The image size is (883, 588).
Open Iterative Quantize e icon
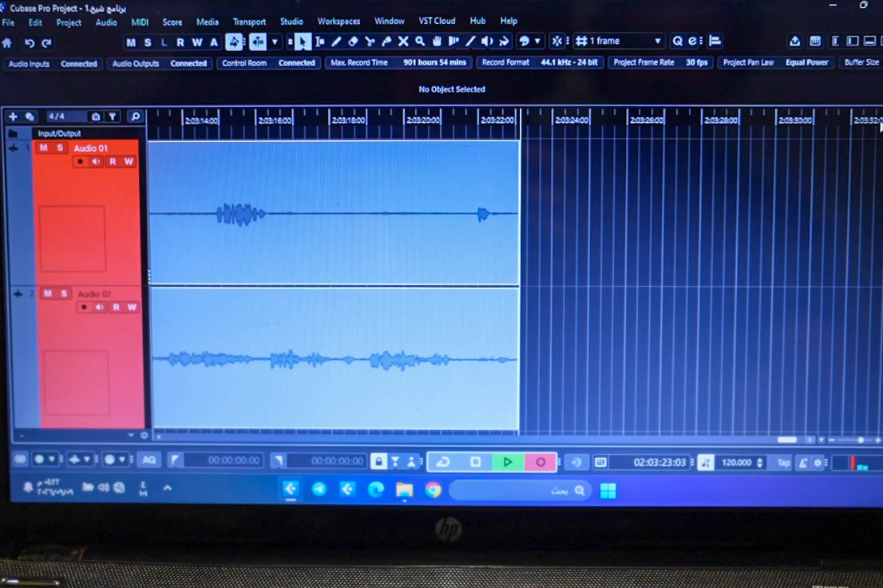tap(693, 41)
